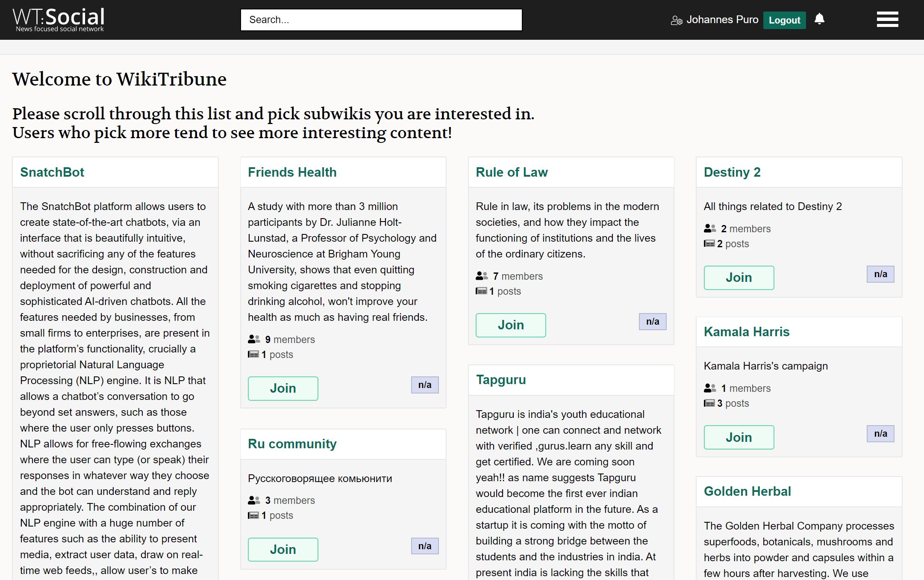Image resolution: width=924 pixels, height=580 pixels.
Task: Click the user settings icon beside Johannes Puro
Action: click(x=677, y=20)
